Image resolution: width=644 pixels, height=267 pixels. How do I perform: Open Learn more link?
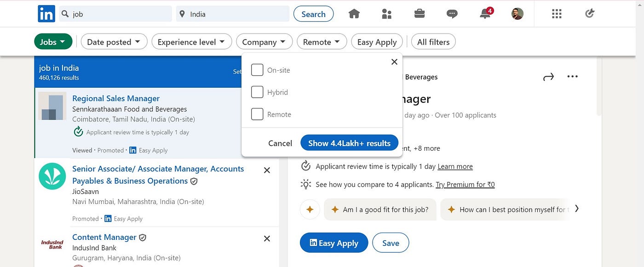tap(455, 166)
